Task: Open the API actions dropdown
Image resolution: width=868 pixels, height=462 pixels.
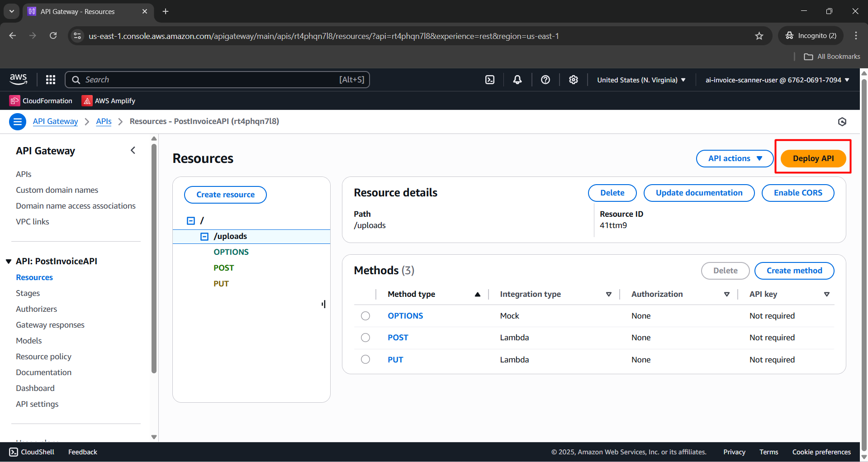Action: click(734, 158)
